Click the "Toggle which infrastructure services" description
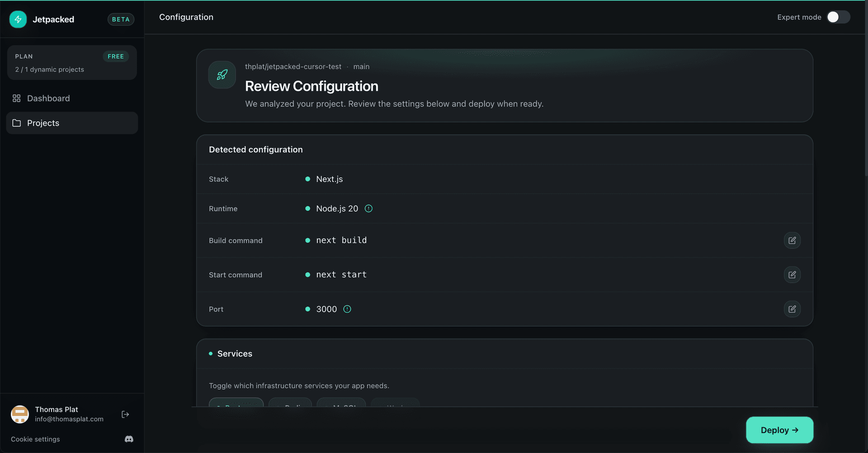Viewport: 868px width, 453px height. click(x=299, y=386)
